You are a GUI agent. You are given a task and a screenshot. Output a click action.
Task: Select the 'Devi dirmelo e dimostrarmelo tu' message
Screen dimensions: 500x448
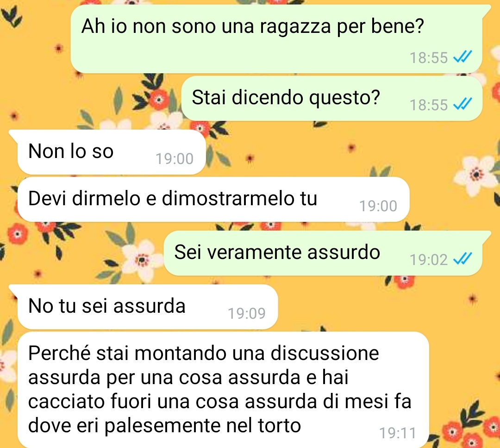[213, 199]
